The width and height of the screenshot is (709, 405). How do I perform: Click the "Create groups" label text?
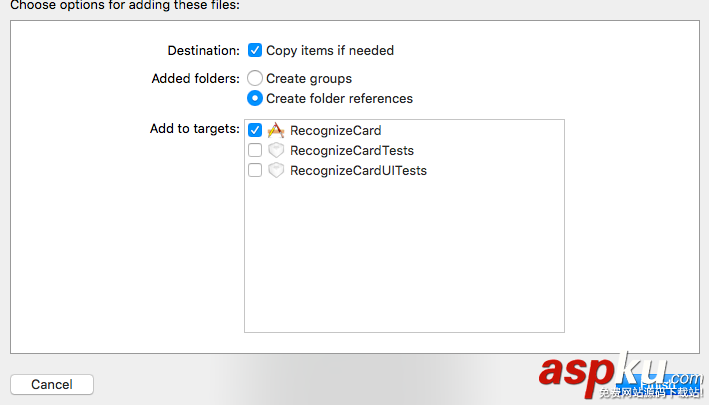[x=309, y=78]
